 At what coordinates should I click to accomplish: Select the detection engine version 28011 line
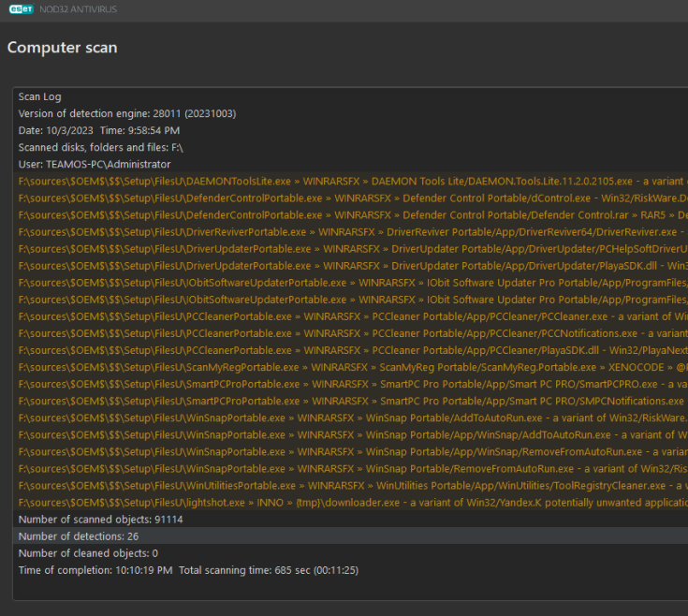pyautogui.click(x=351, y=113)
